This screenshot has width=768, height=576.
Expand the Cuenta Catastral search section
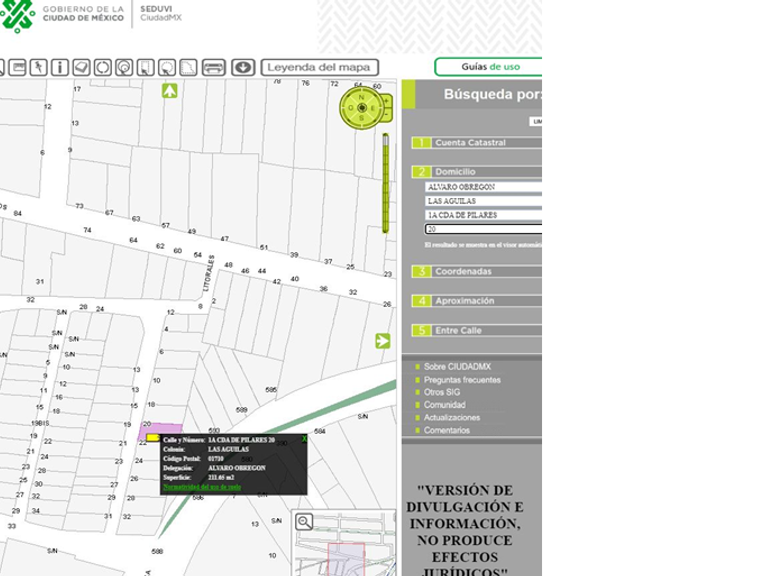pyautogui.click(x=470, y=143)
